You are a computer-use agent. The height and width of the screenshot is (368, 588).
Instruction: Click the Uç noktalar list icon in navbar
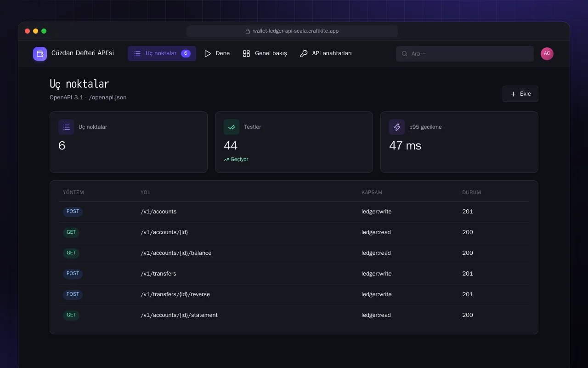[137, 53]
